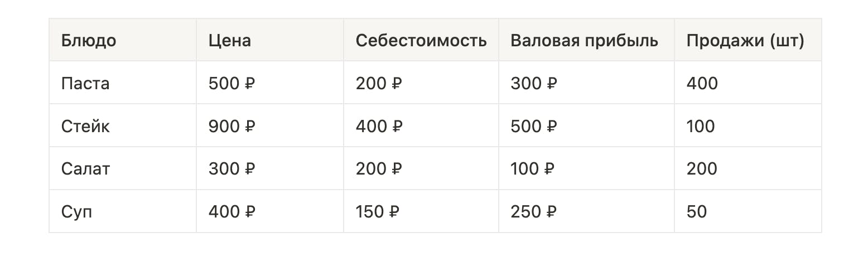This screenshot has width=868, height=261.
Task: Click Салат gross profit 100 ₽
Action: point(533,168)
